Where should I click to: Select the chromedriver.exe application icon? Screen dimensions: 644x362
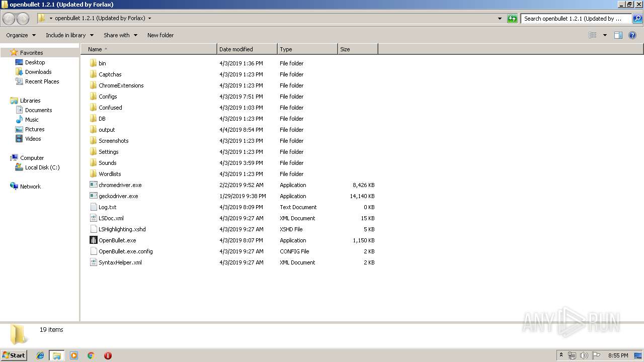point(93,185)
